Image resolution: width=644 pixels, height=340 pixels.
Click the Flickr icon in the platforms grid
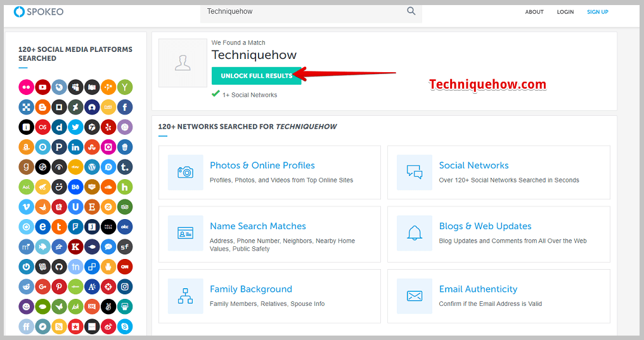pyautogui.click(x=26, y=87)
